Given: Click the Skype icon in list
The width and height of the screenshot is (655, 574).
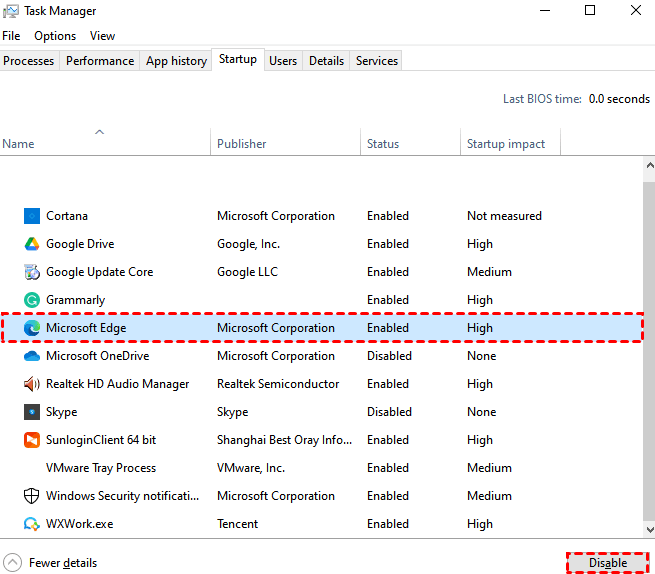Looking at the screenshot, I should pos(31,412).
